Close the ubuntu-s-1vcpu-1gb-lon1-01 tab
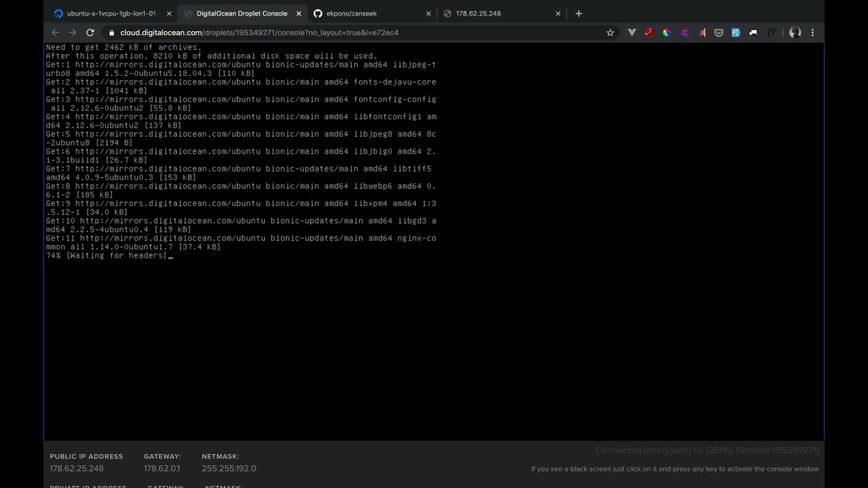Screen dimensions: 868x488 click(170, 14)
